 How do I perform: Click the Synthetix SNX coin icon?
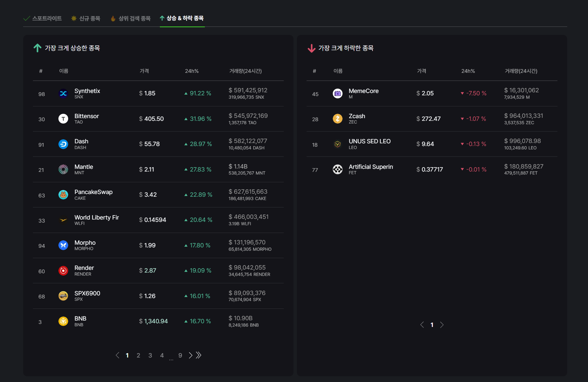pos(63,94)
